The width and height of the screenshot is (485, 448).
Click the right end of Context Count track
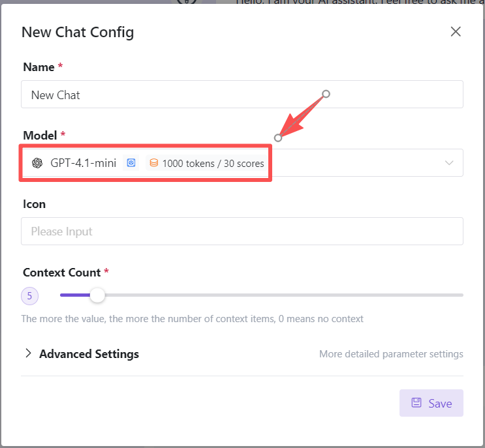(x=462, y=295)
